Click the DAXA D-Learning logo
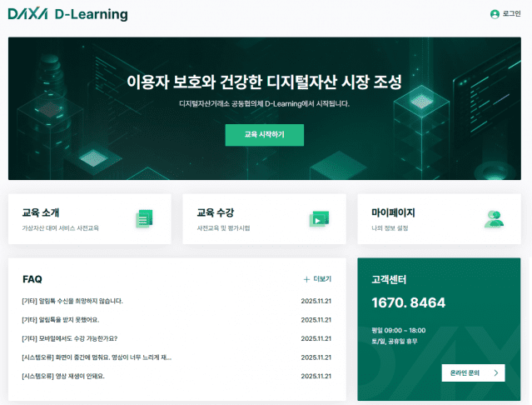The width and height of the screenshot is (532, 405). click(68, 14)
